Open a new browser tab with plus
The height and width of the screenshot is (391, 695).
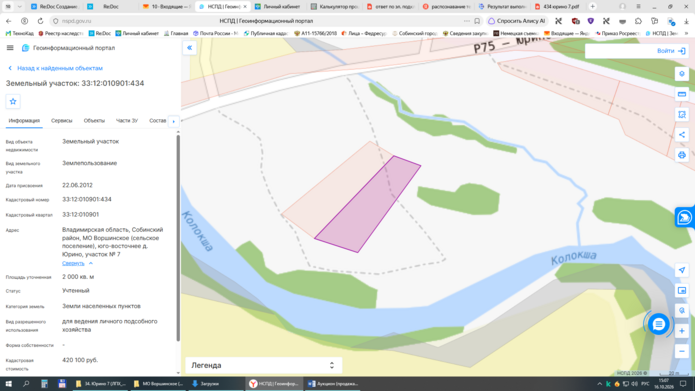click(593, 6)
